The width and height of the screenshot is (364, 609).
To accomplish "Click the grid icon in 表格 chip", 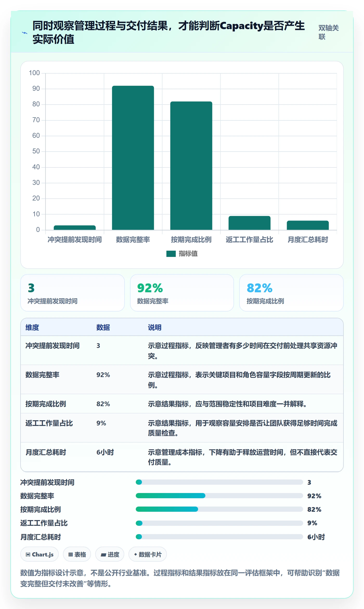I will [x=70, y=555].
